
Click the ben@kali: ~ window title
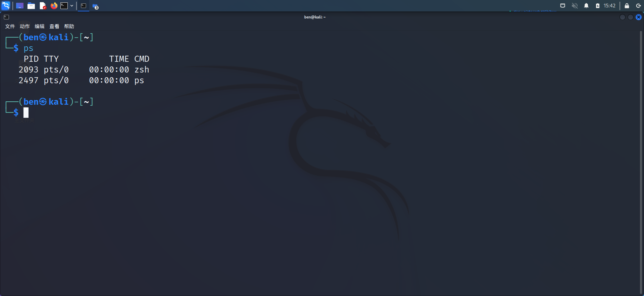point(315,17)
